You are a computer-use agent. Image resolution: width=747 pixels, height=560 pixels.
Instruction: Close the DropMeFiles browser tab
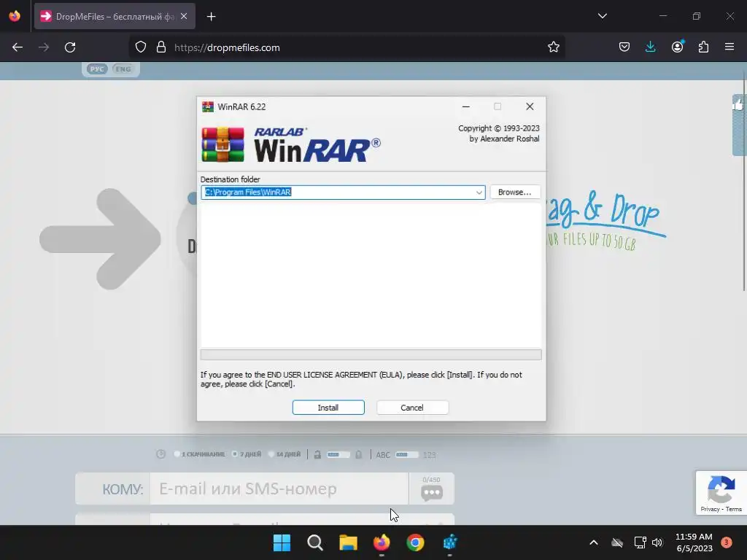coord(184,17)
